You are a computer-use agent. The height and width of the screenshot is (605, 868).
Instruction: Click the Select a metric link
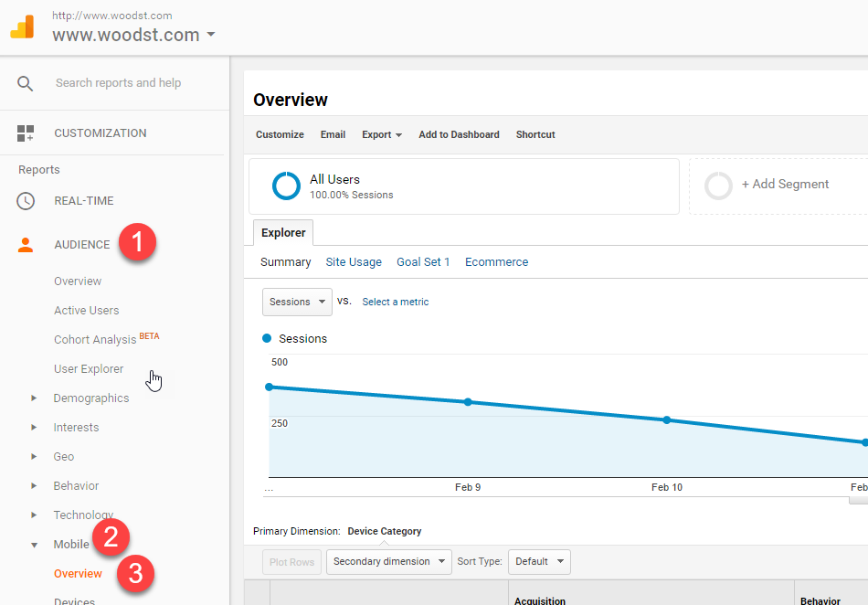pos(395,302)
